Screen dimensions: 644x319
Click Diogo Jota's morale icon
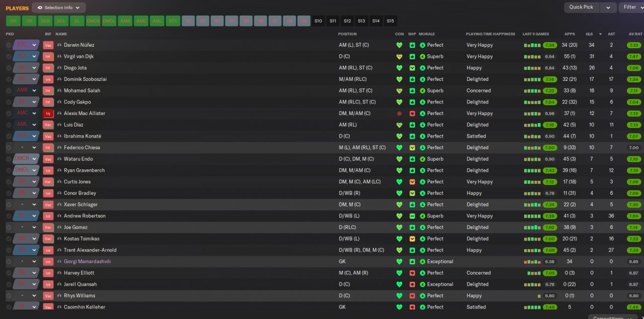(x=423, y=68)
